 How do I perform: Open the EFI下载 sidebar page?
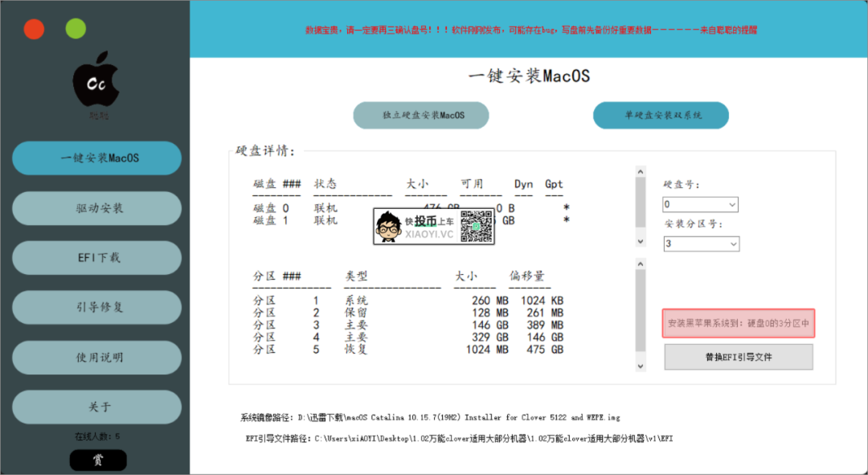97,258
